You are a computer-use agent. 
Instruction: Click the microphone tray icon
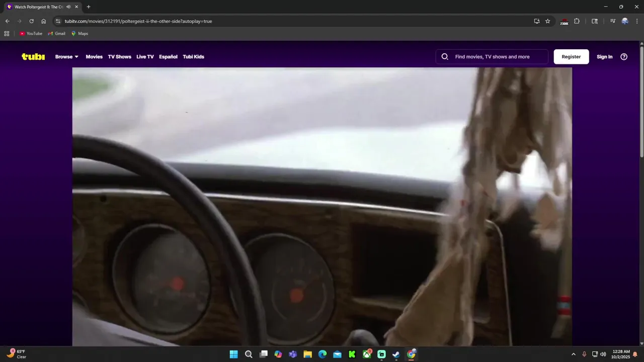tap(584, 354)
